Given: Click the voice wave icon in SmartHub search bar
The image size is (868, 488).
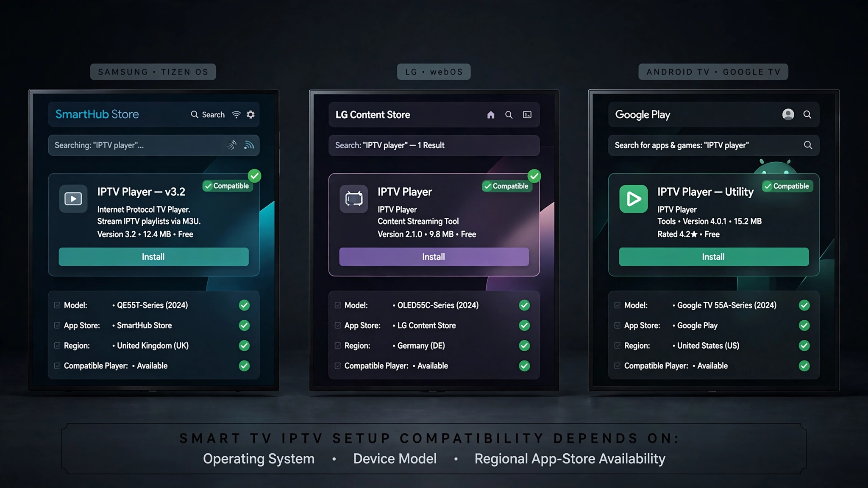Looking at the screenshot, I should click(x=232, y=145).
